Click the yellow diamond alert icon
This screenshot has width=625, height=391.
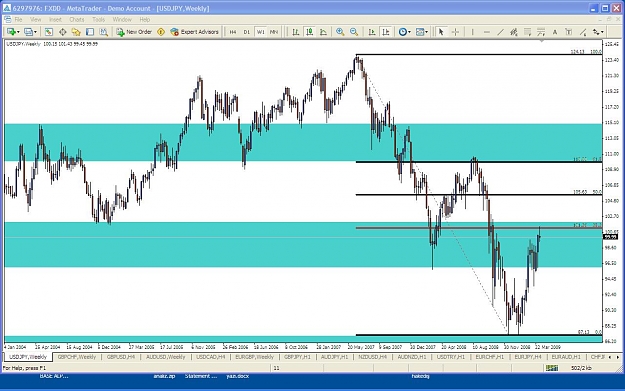point(161,32)
